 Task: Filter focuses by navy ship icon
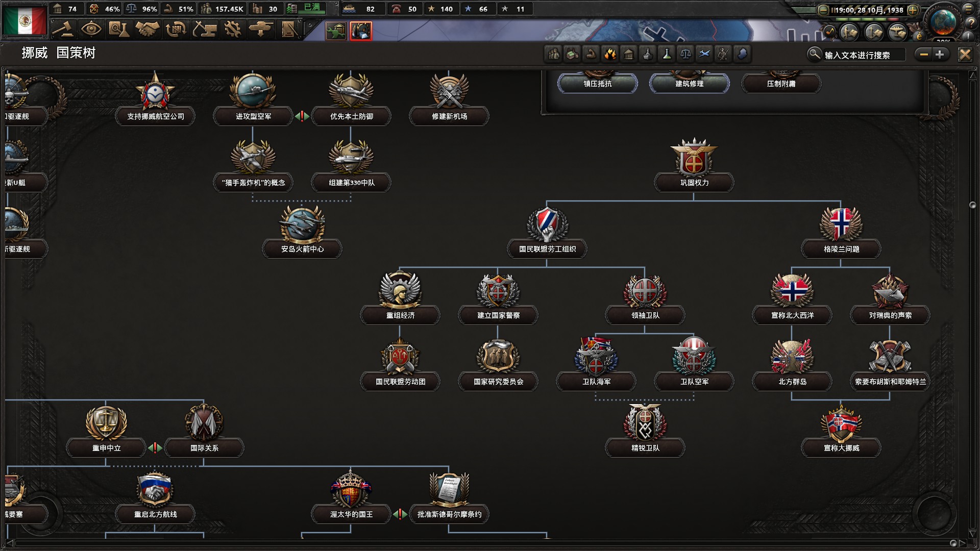pos(648,54)
